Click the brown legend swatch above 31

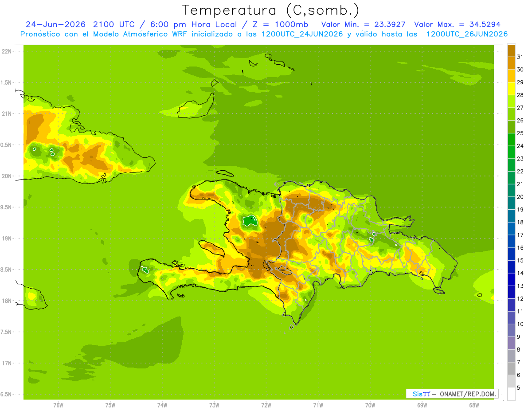tap(511, 50)
